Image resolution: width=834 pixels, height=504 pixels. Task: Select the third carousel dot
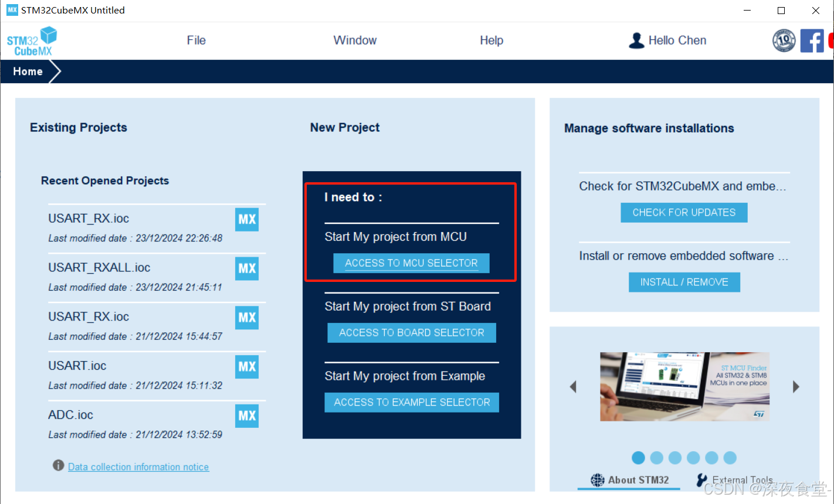(675, 458)
